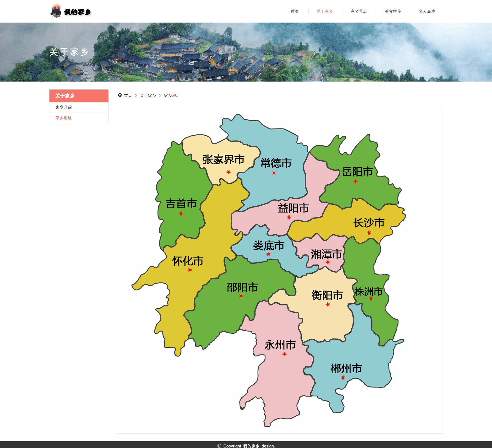Click the red marker for 张家界市
Image resolution: width=492 pixels, height=448 pixels.
point(228,172)
